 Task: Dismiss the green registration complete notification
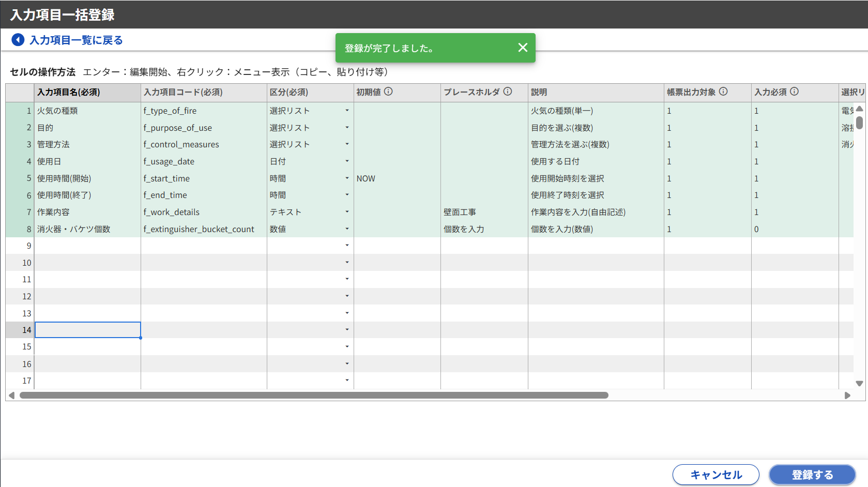[x=523, y=48]
